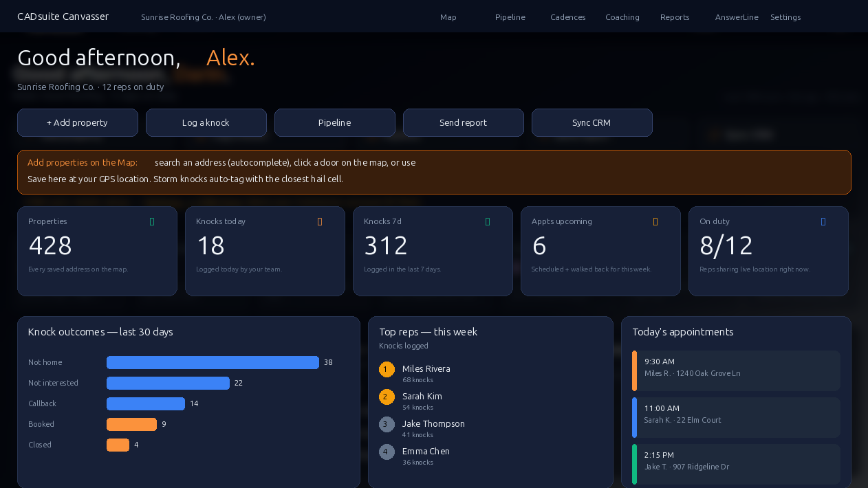The width and height of the screenshot is (868, 488).
Task: Click the icon in the Knocks today card
Action: [320, 222]
